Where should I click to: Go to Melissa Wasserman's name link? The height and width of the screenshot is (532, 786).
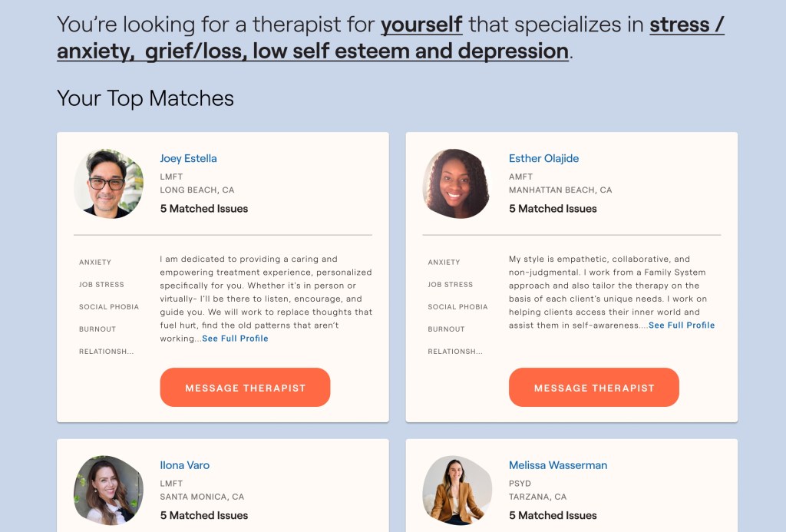(x=557, y=465)
